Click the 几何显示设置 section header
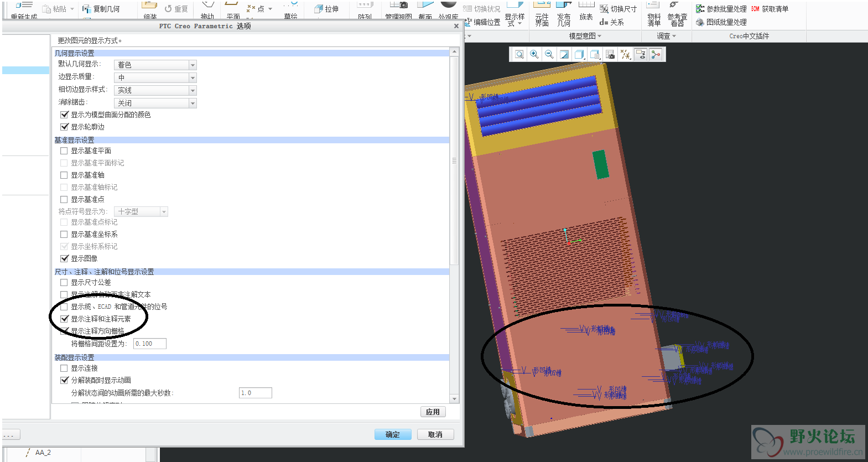This screenshot has width=868, height=462. [251, 53]
